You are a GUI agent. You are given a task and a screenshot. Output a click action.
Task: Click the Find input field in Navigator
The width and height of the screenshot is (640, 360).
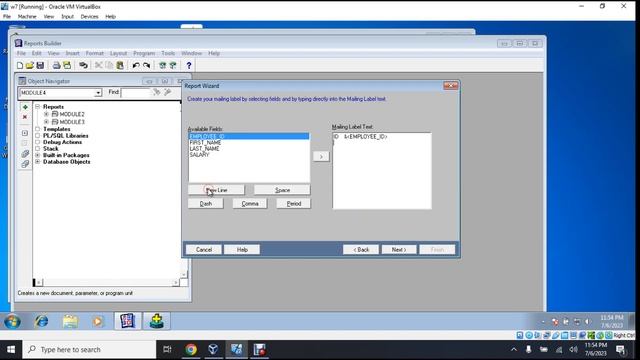(x=136, y=93)
